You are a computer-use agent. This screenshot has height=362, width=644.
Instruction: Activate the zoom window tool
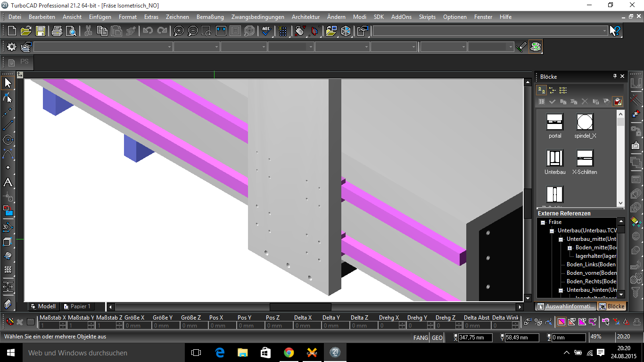[207, 31]
